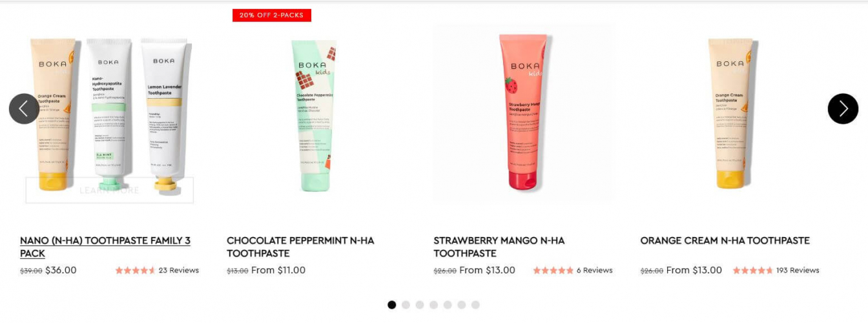This screenshot has height=323, width=868.
Task: Click the Learn More button
Action: (x=109, y=190)
